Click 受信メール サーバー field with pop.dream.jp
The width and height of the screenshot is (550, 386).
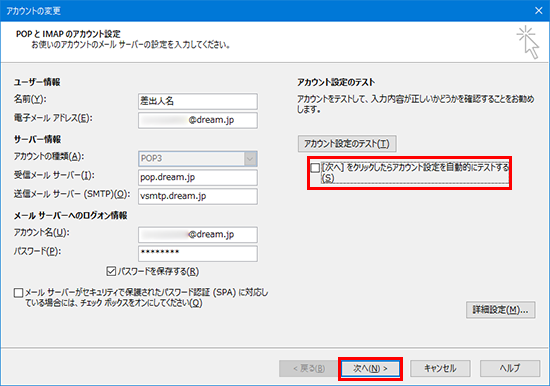click(198, 178)
